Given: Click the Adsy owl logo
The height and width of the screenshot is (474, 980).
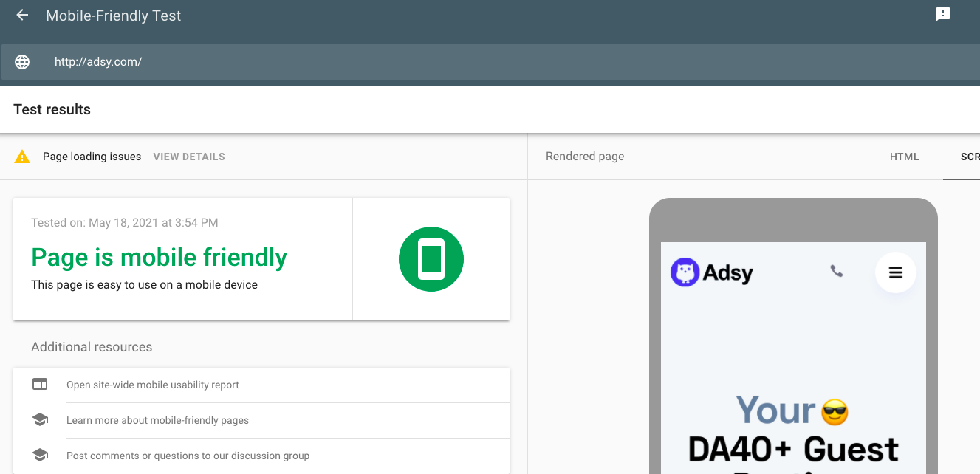Looking at the screenshot, I should point(685,272).
